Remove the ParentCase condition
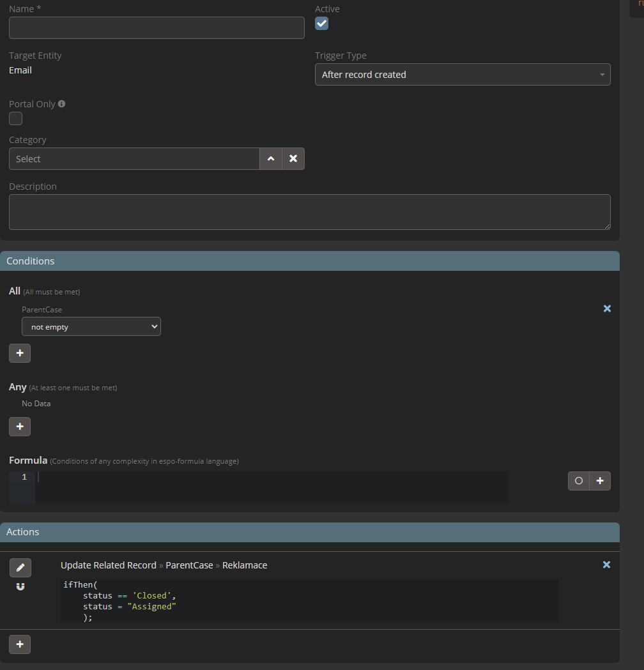 click(x=607, y=308)
